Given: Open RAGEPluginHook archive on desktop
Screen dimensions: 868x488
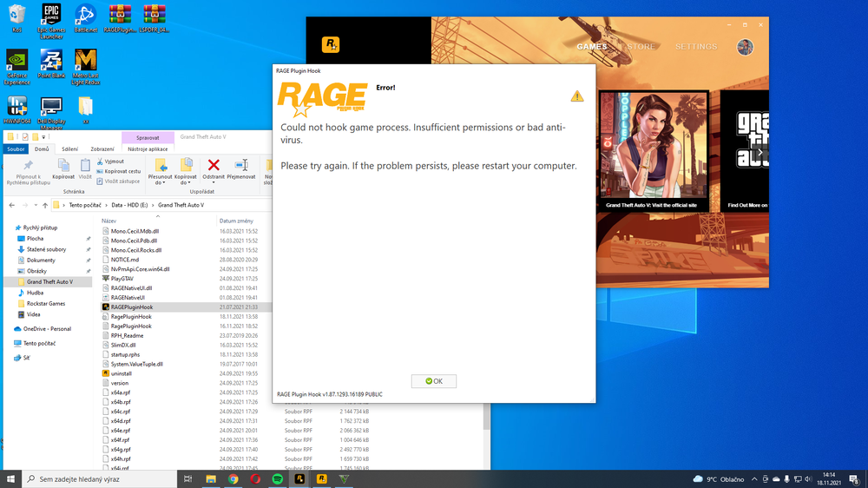Looking at the screenshot, I should tap(120, 18).
